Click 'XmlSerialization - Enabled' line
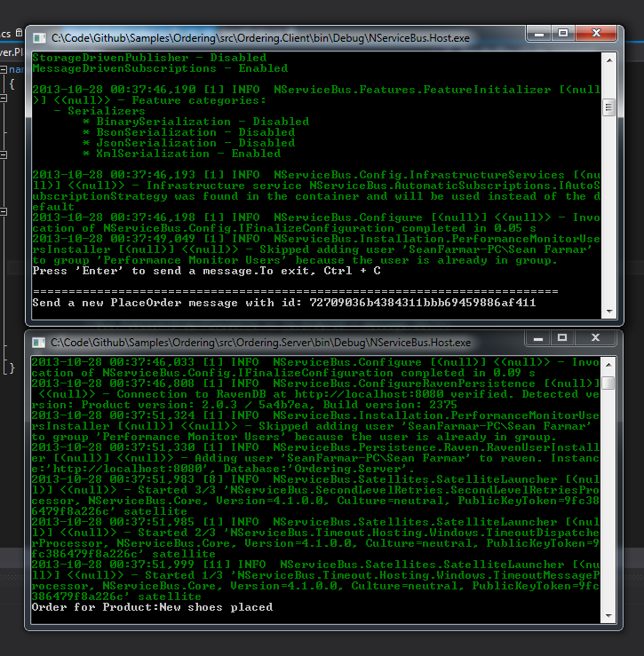Screen dimensions: 644x656 [182, 154]
